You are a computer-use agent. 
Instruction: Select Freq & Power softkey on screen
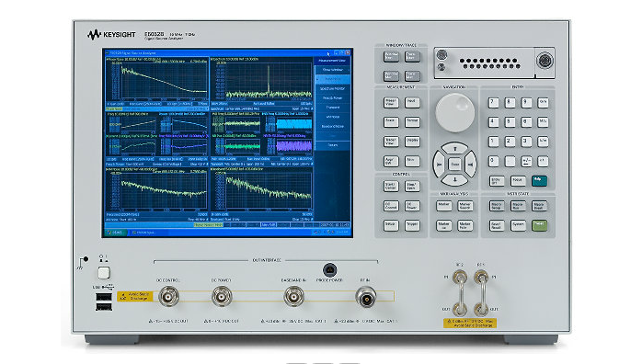[x=332, y=98]
